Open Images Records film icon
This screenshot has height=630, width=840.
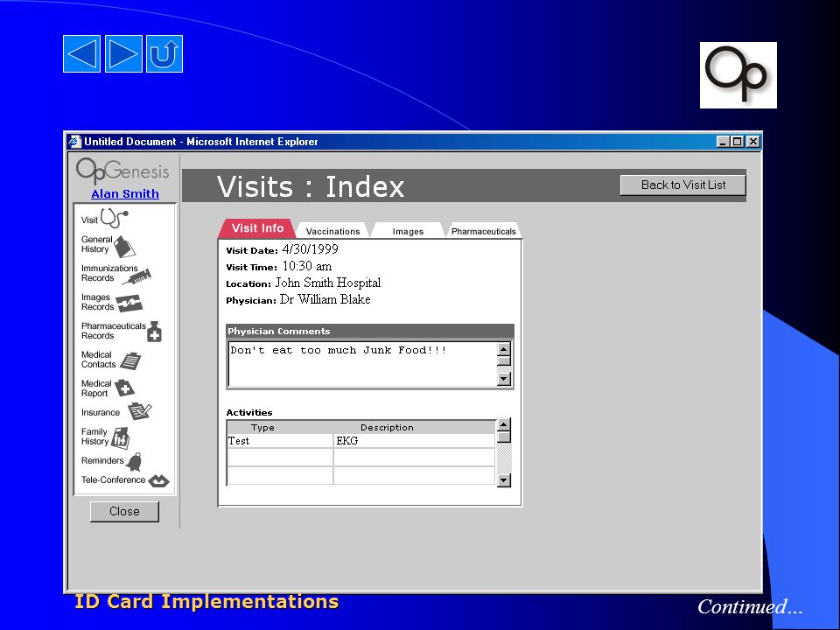click(129, 304)
